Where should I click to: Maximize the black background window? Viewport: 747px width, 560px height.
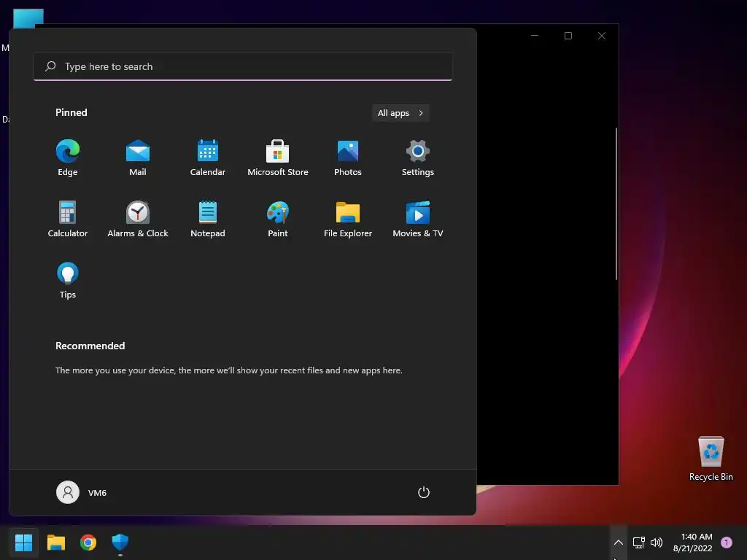(568, 36)
